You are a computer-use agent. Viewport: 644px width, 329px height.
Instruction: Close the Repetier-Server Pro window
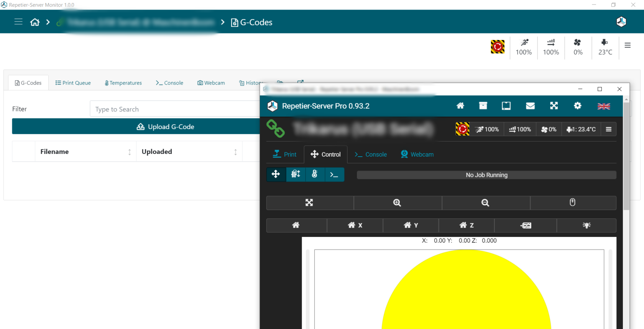619,89
